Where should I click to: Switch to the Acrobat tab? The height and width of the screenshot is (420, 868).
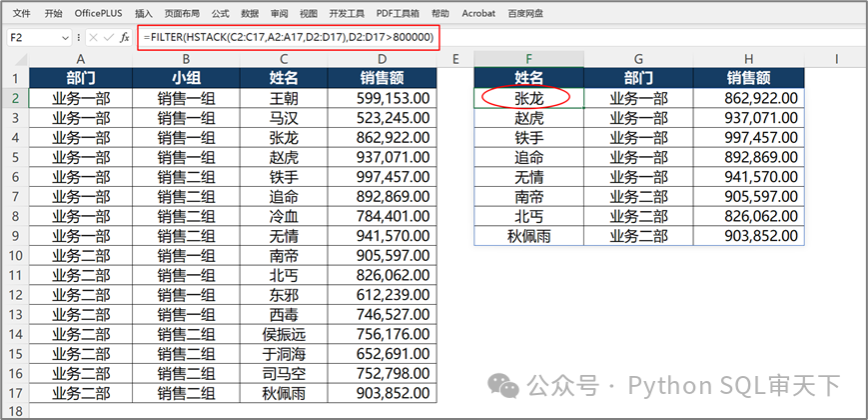click(x=478, y=13)
